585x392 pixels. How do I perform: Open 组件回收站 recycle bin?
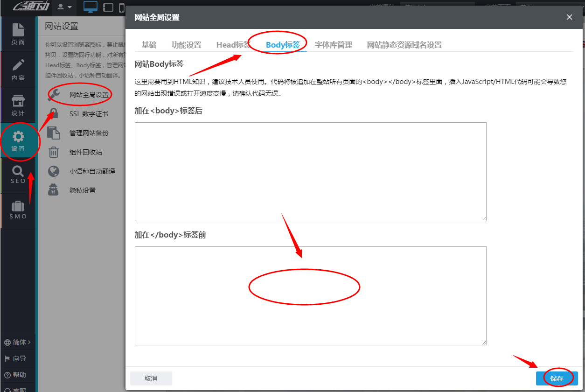point(89,152)
